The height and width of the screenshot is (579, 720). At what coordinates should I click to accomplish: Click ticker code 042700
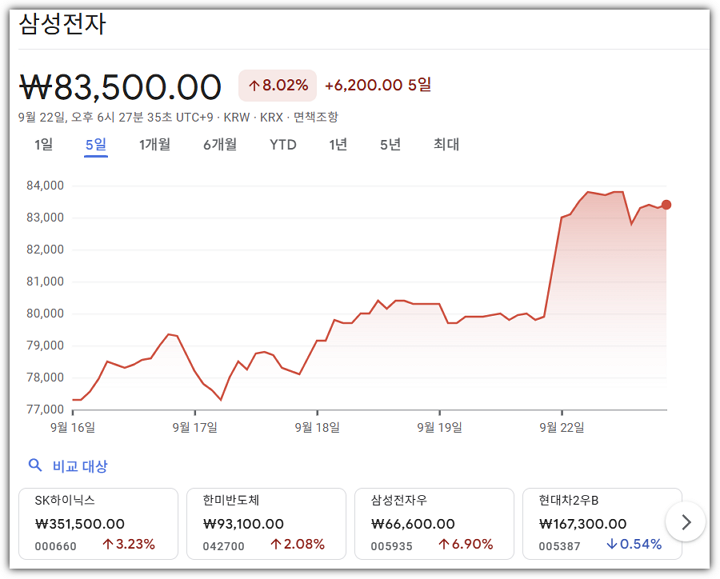[x=224, y=546]
